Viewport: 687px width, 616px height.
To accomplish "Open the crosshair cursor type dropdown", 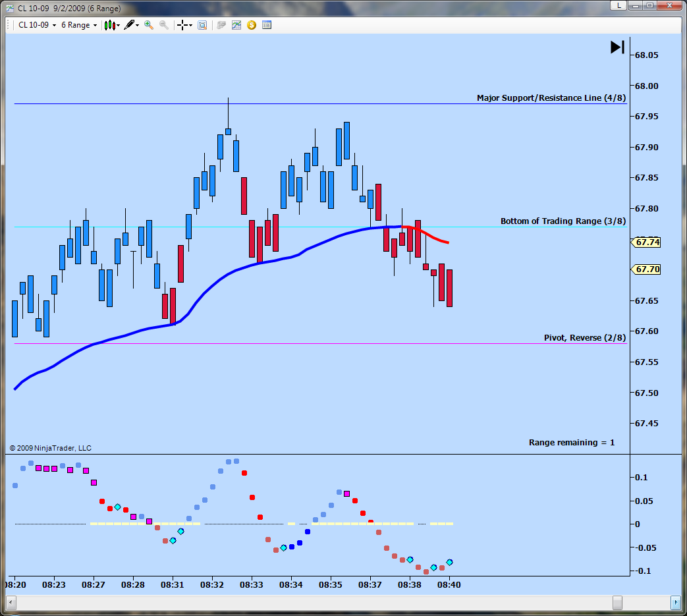I will click(184, 25).
